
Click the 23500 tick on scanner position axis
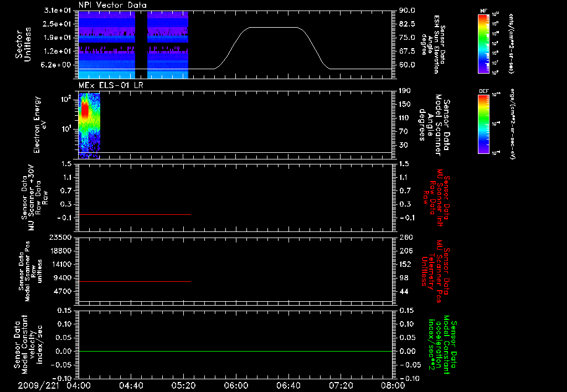[61, 237]
